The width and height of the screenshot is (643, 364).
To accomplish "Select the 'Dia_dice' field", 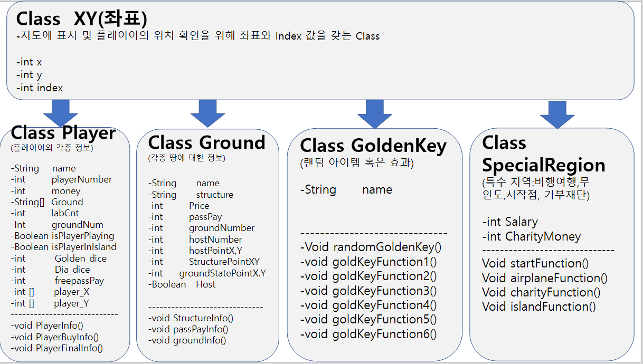I will tap(72, 270).
